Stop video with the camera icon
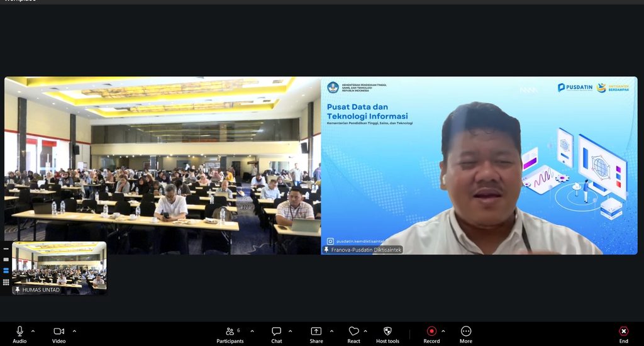Screen dimensions: 644x346 [x=58, y=331]
